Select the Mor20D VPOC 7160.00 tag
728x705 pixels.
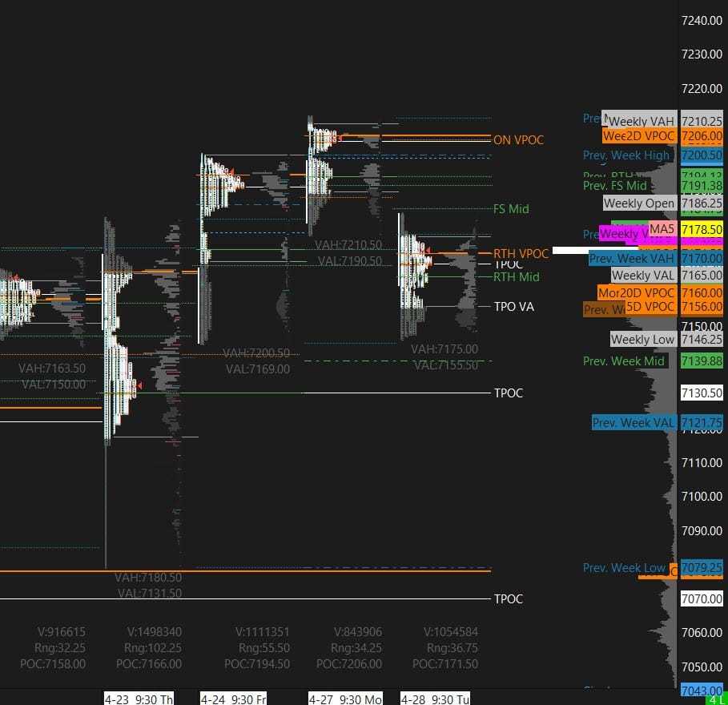[x=638, y=293]
